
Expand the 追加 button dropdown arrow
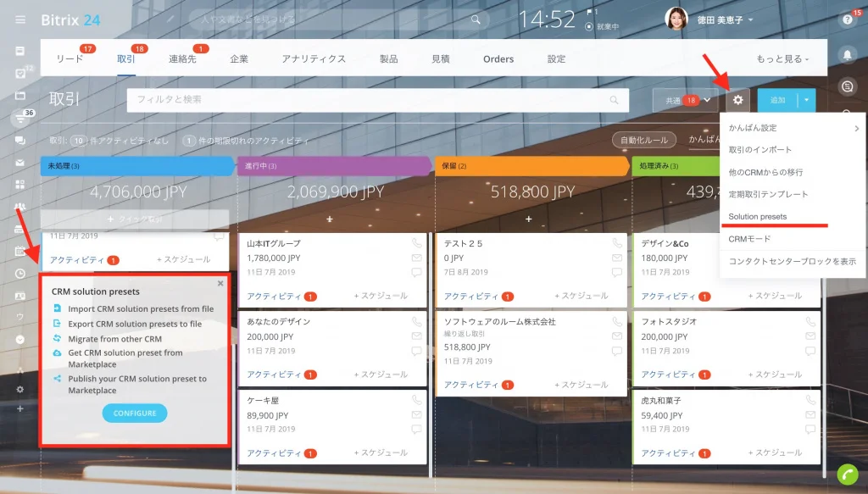pos(807,100)
